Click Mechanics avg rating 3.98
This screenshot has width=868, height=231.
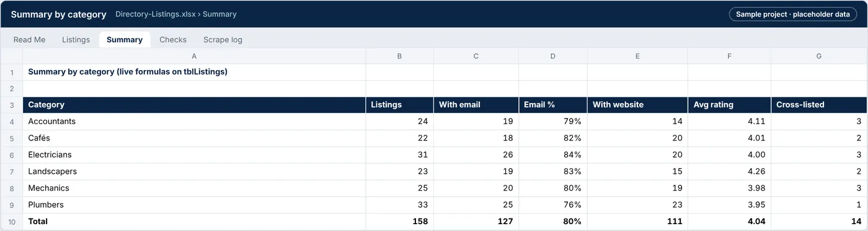click(x=729, y=188)
